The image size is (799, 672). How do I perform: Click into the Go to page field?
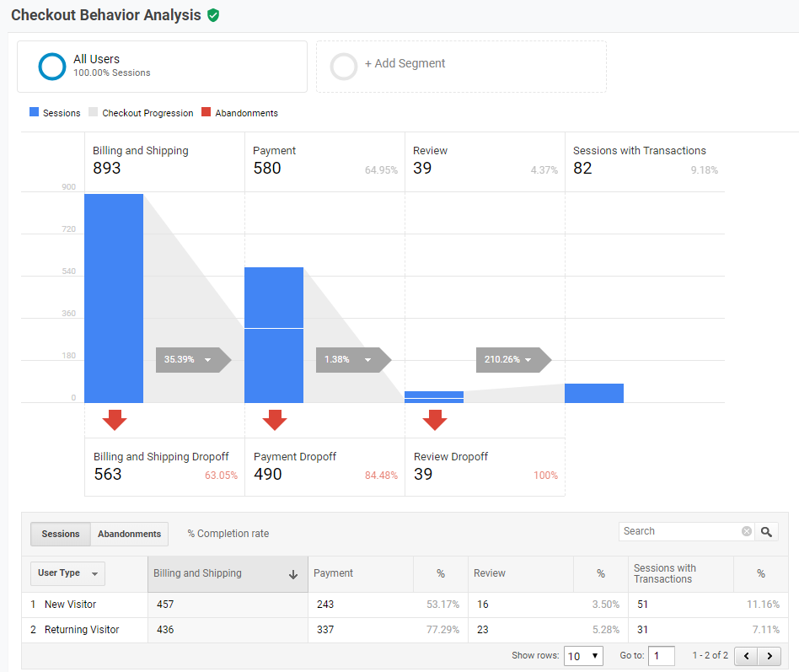[661, 656]
